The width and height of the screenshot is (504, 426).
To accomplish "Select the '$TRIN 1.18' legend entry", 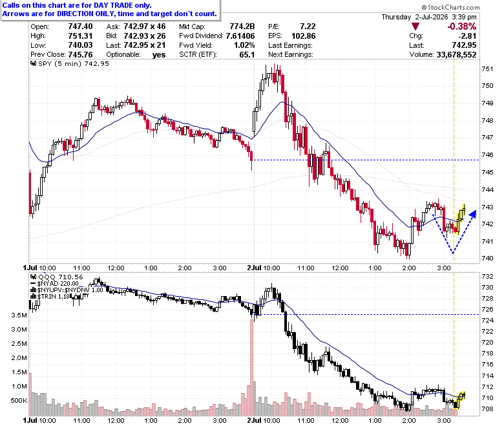I will [54, 297].
